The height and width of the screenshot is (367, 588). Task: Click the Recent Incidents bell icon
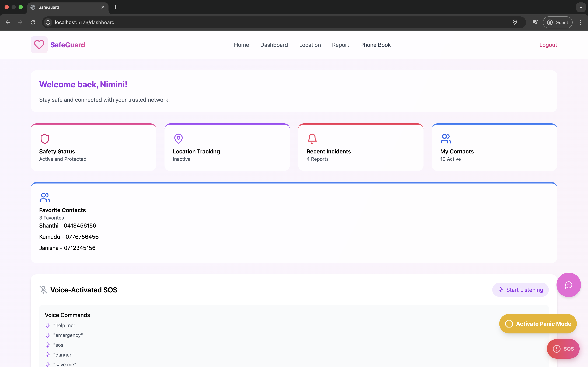pyautogui.click(x=312, y=138)
